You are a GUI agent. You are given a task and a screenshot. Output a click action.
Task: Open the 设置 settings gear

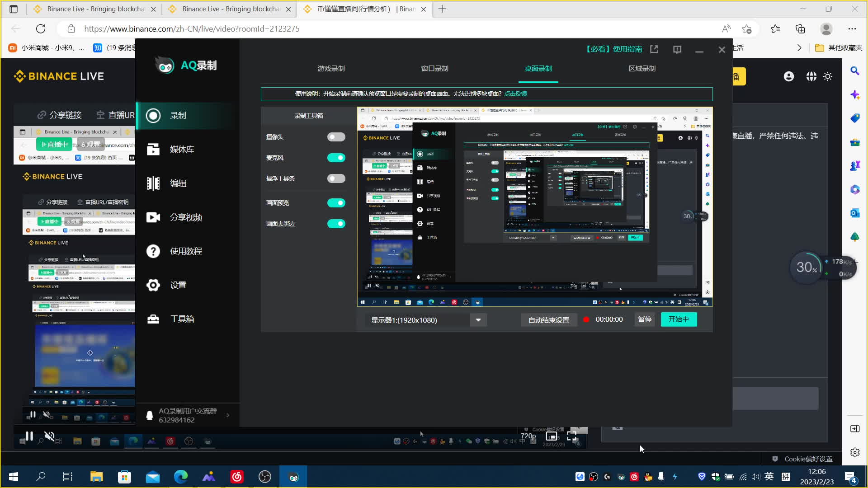(153, 285)
